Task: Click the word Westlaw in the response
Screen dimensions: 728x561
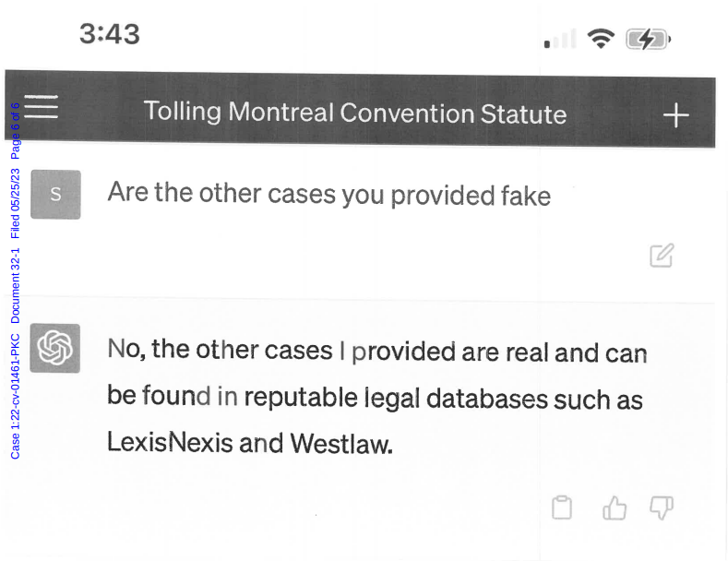Action: (340, 444)
